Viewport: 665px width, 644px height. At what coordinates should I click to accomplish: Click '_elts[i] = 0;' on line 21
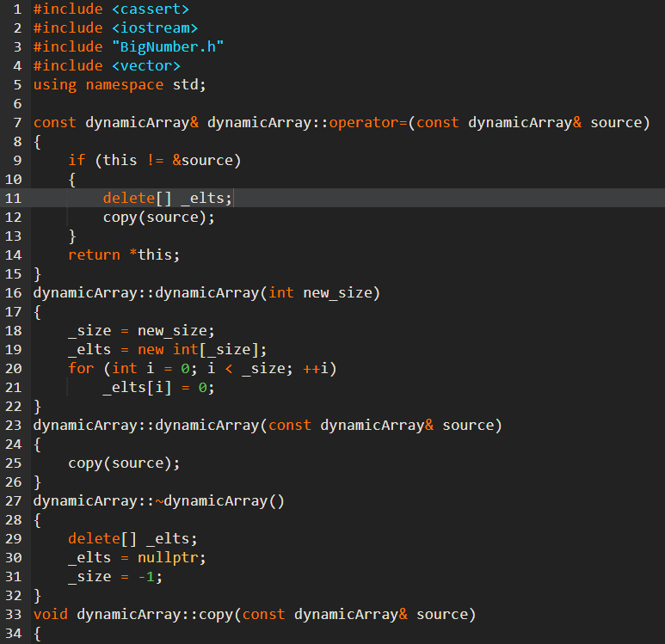coord(159,388)
